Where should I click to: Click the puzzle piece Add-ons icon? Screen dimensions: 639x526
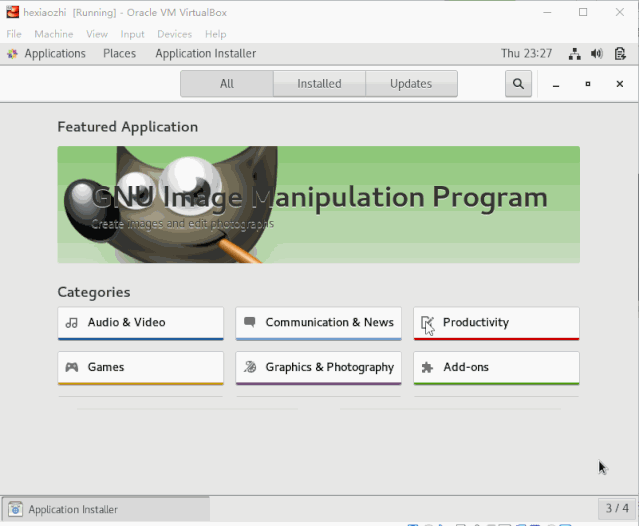tap(427, 368)
